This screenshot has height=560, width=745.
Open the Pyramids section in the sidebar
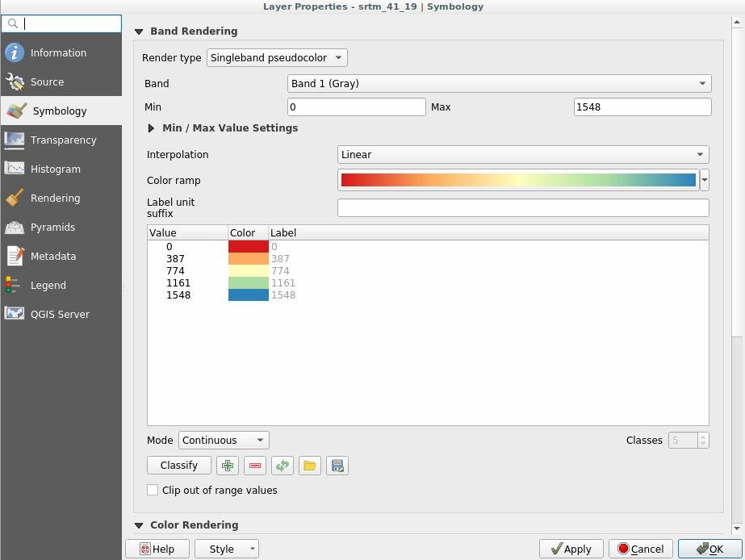pyautogui.click(x=52, y=228)
